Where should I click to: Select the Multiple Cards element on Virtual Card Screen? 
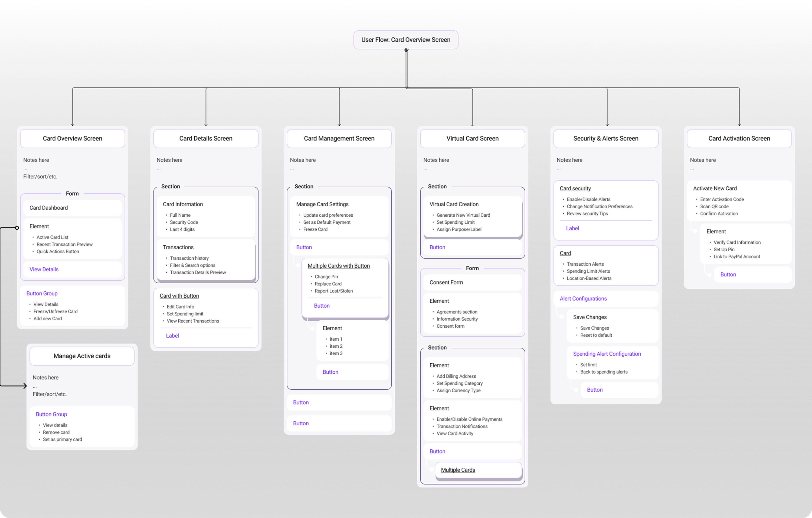(458, 470)
